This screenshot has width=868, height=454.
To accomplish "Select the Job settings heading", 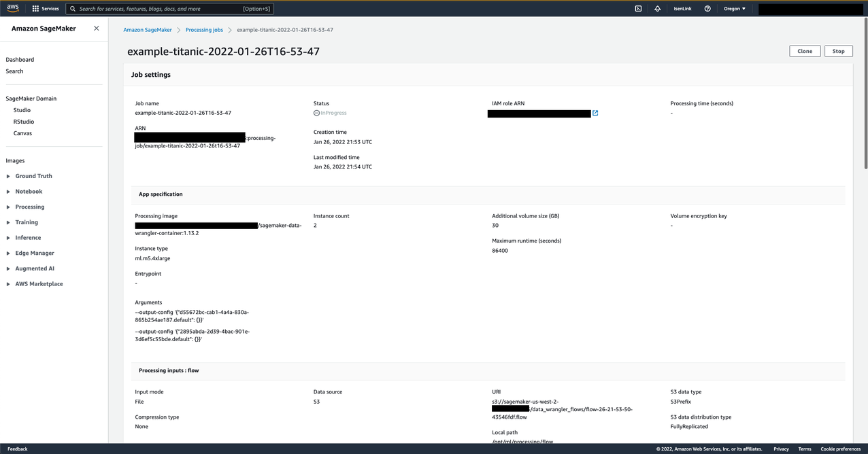I will pos(151,75).
